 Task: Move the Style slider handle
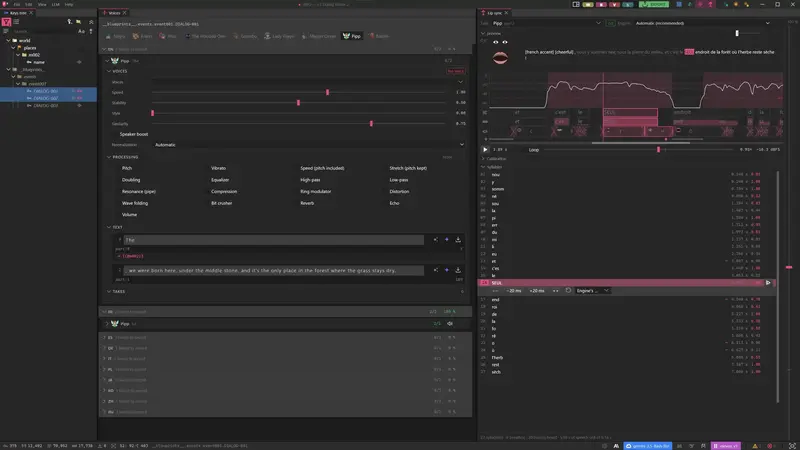coord(153,113)
